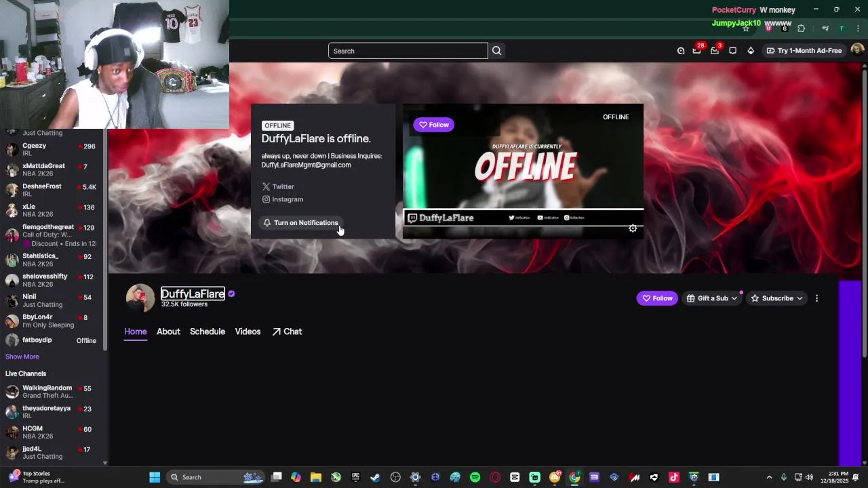Switch to the About tab
868x488 pixels.
(x=168, y=331)
